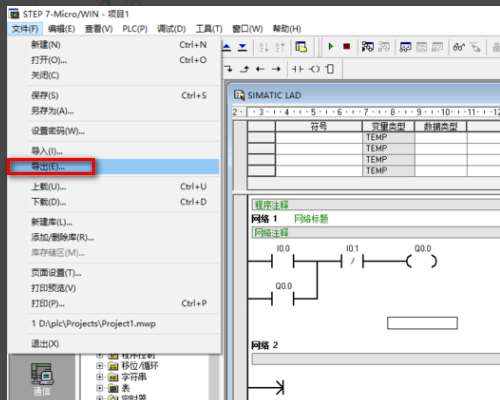500x400 pixels.
Task: Choose 设置密码(W)... menu entry
Action: click(x=113, y=131)
